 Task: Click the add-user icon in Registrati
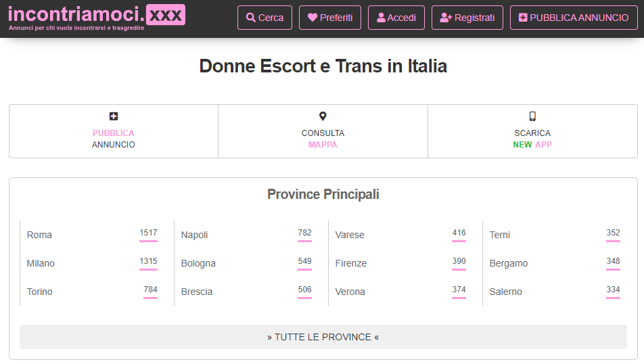coord(446,18)
